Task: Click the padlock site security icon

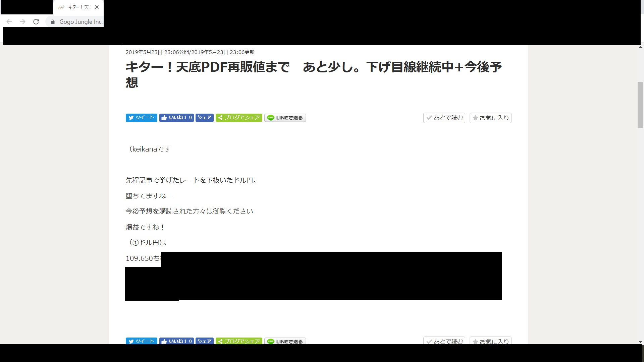Action: click(53, 22)
